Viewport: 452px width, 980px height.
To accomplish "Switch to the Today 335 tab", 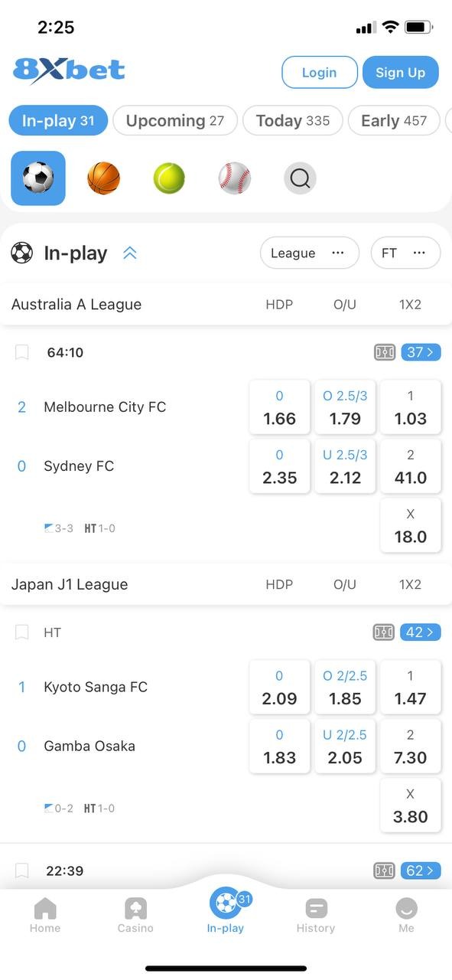I will [293, 120].
